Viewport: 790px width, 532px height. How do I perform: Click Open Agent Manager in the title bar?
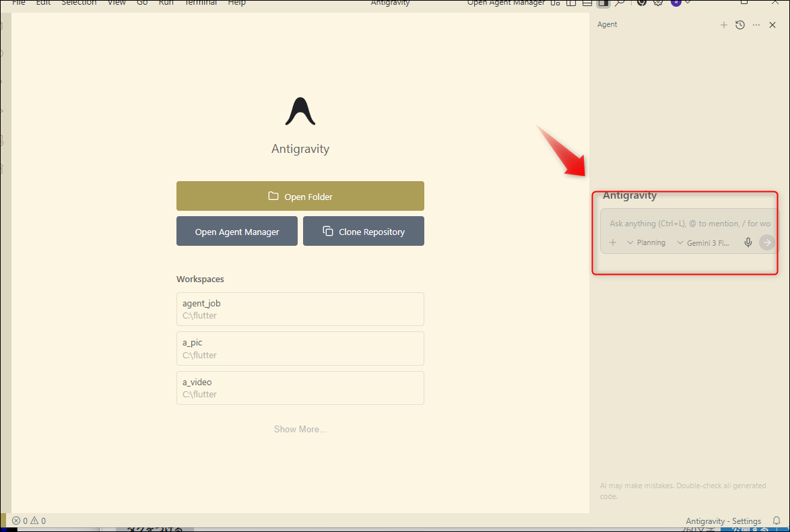pos(506,3)
